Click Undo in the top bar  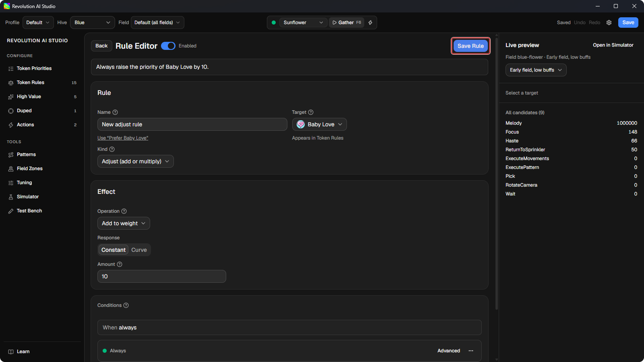pos(580,23)
